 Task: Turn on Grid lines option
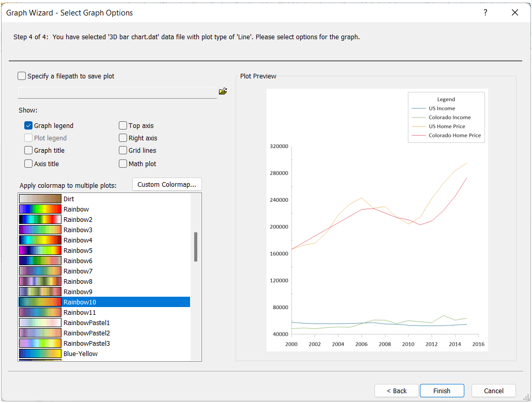[123, 150]
